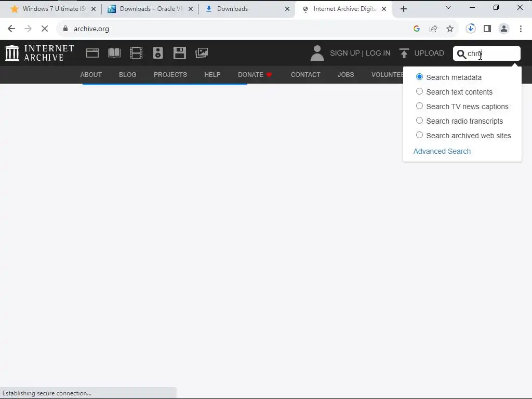
Task: Select Search radio transcripts option
Action: [419, 121]
